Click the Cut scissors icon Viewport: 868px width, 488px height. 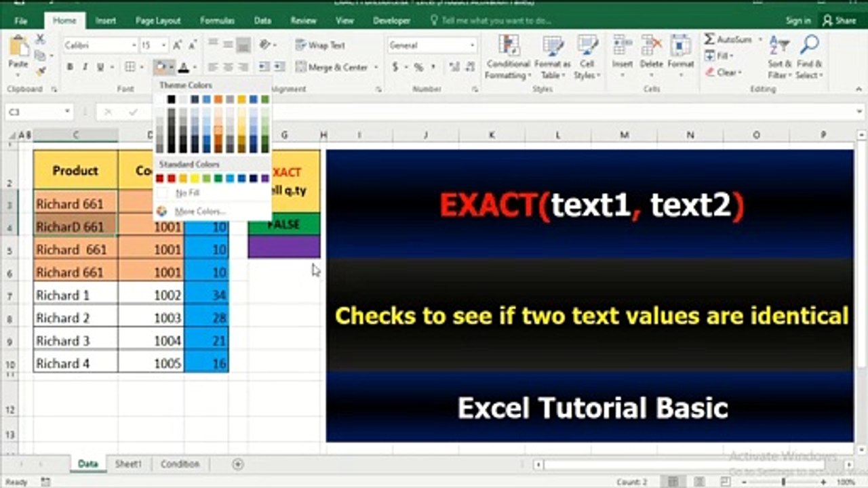click(40, 39)
